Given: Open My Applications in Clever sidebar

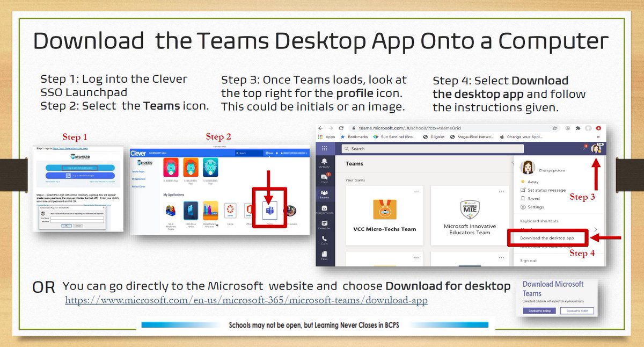Looking at the screenshot, I should coord(138,179).
